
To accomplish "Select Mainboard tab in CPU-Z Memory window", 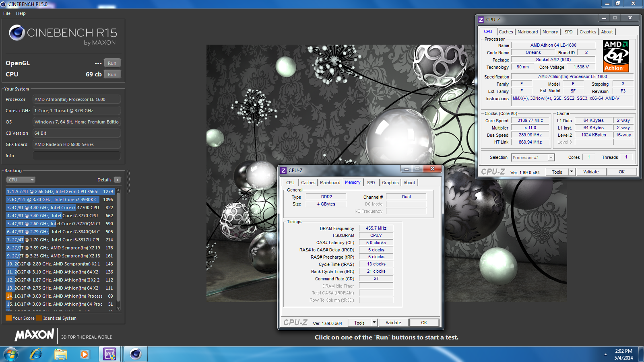I will [x=330, y=183].
